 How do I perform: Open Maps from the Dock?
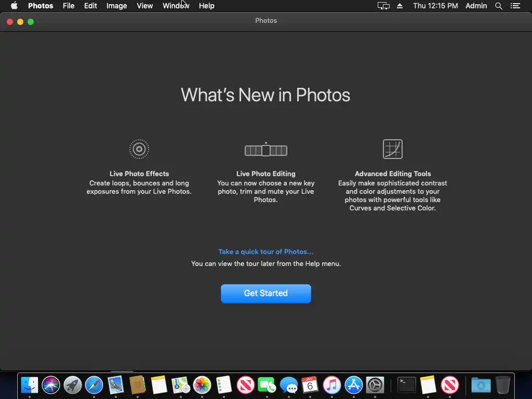(x=180, y=385)
